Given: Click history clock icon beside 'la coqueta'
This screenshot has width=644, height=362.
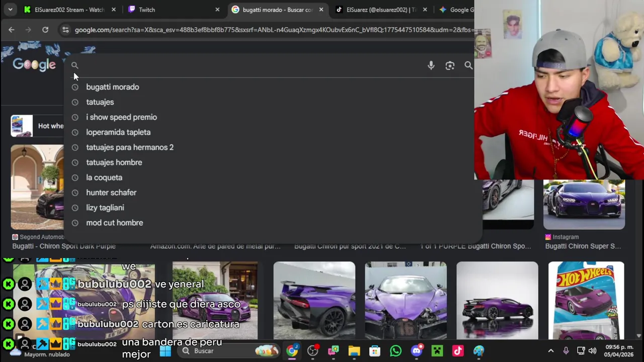Looking at the screenshot, I should click(75, 177).
